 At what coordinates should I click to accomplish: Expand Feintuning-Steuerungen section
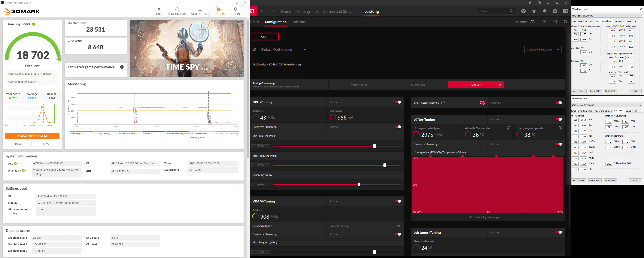click(x=488, y=217)
